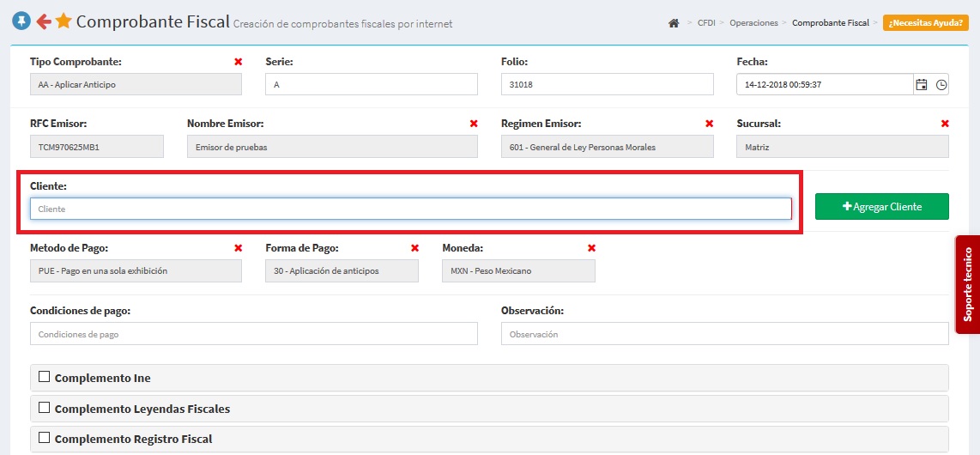Screen dimensions: 980x455
Task: Clear Regimen Emisor with red X
Action: click(x=709, y=124)
